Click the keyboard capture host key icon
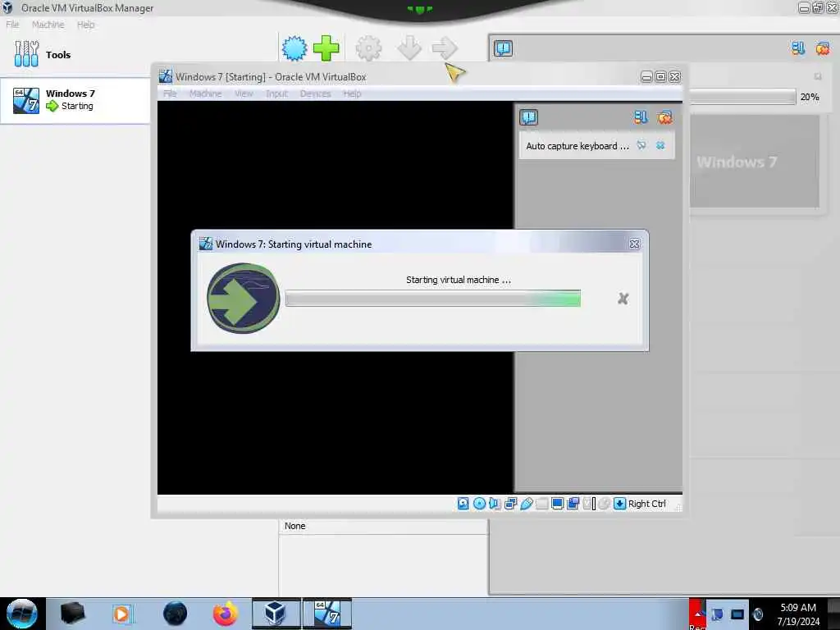This screenshot has height=630, width=840. coord(619,504)
